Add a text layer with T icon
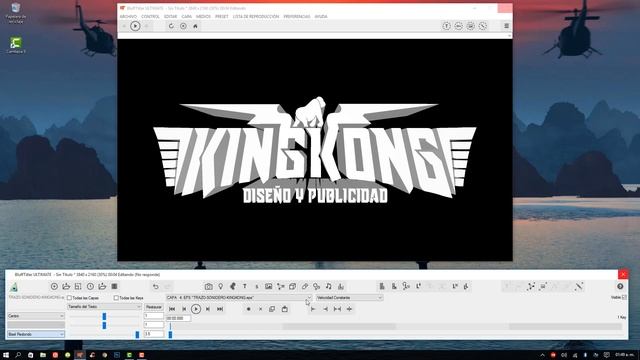The height and width of the screenshot is (360, 640). 244,287
